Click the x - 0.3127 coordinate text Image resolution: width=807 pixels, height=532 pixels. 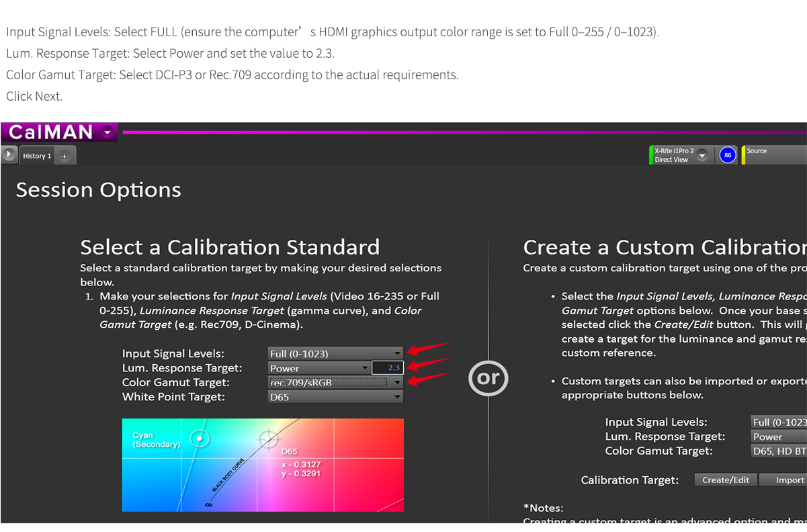point(301,464)
